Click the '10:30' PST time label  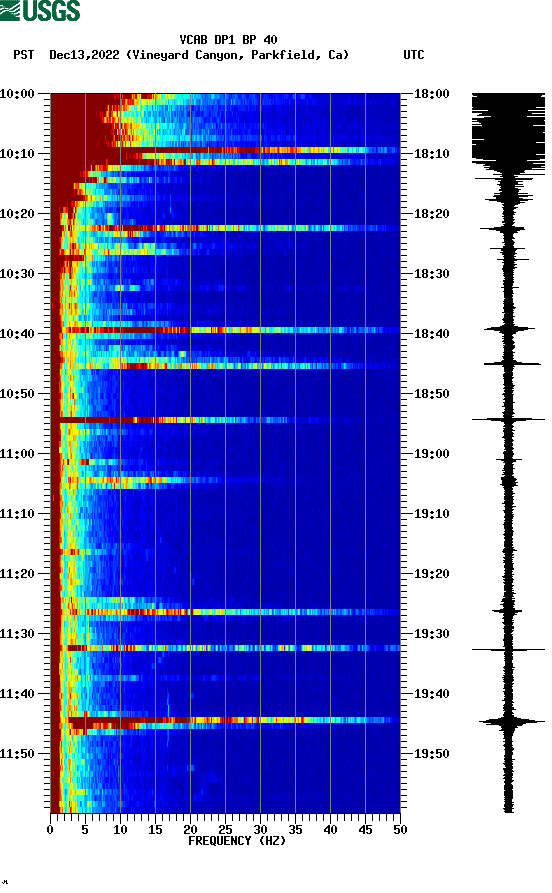pos(17,273)
